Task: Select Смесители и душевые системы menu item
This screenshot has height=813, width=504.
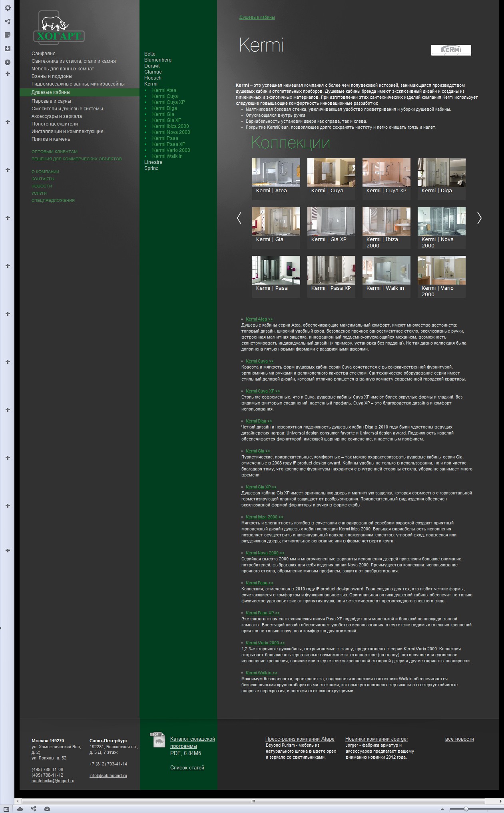Action: [67, 109]
